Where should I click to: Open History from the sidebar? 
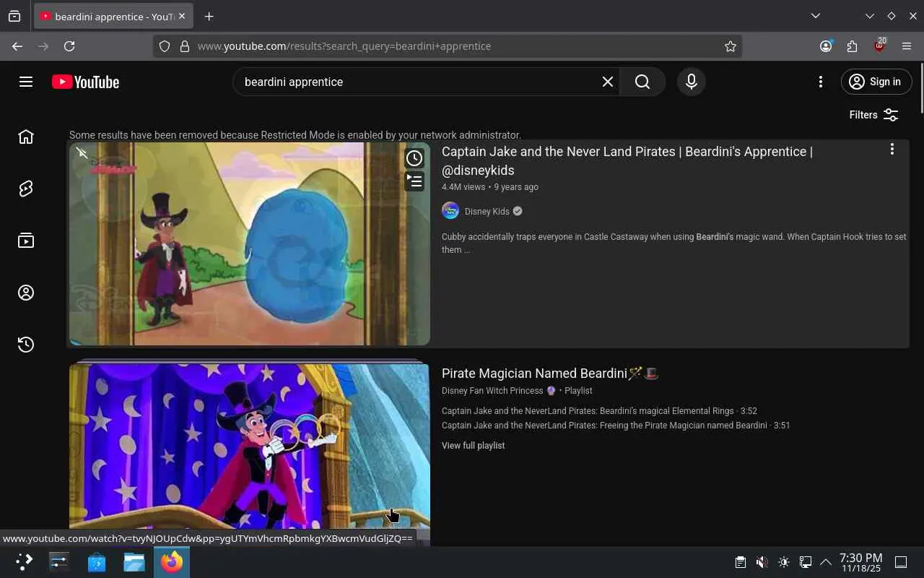click(x=26, y=345)
